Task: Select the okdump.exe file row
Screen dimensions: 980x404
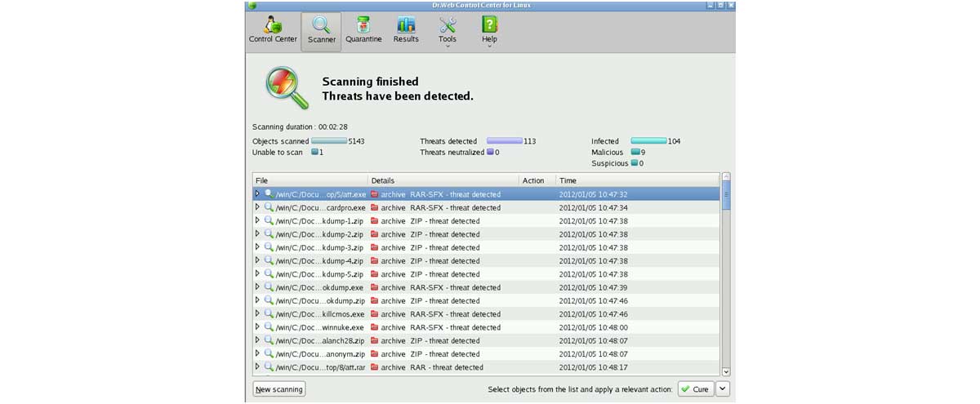Action: click(487, 287)
